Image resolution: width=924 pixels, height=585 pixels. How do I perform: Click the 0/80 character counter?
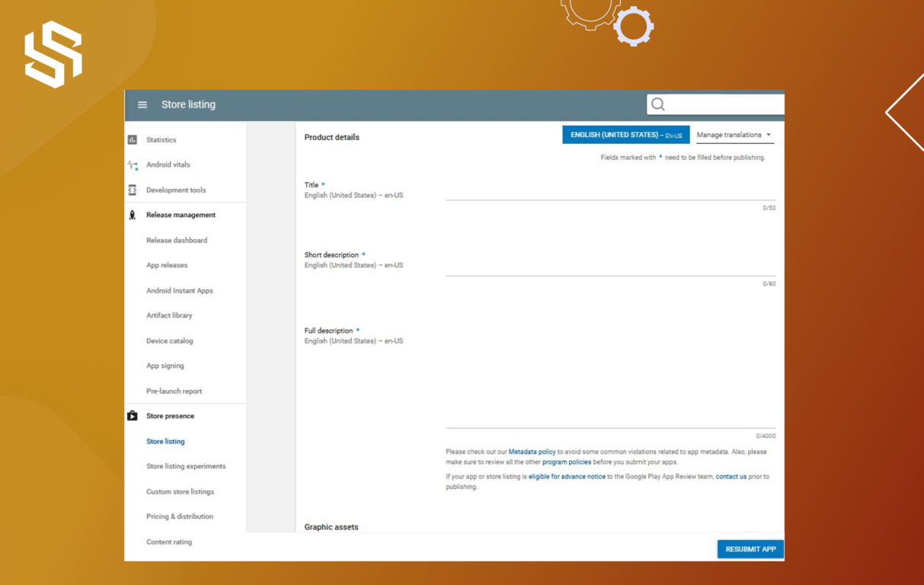click(769, 284)
